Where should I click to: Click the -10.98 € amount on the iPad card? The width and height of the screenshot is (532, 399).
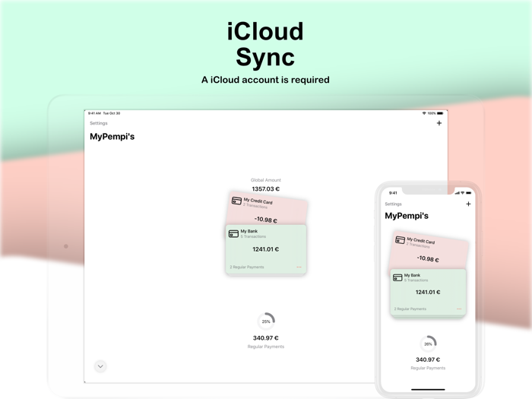pos(266,220)
